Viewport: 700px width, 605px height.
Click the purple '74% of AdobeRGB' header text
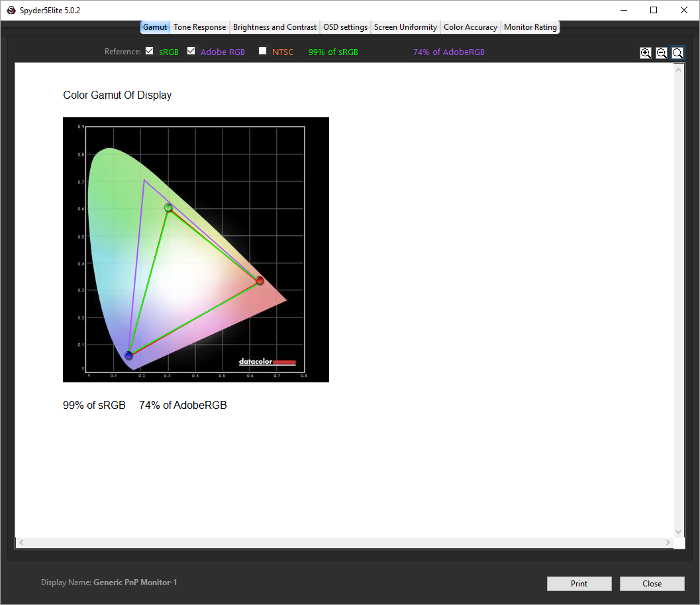pyautogui.click(x=448, y=52)
